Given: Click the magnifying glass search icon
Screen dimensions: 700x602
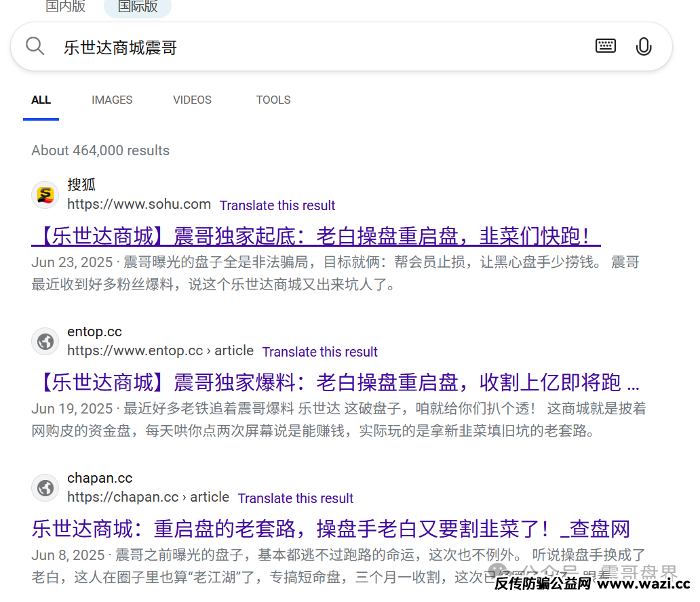Looking at the screenshot, I should 35,46.
